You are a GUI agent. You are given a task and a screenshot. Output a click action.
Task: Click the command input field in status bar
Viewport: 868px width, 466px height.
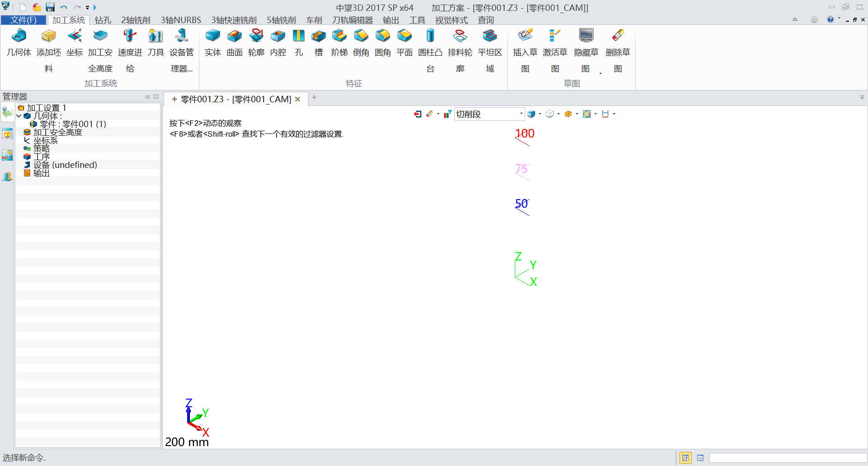coord(788,458)
